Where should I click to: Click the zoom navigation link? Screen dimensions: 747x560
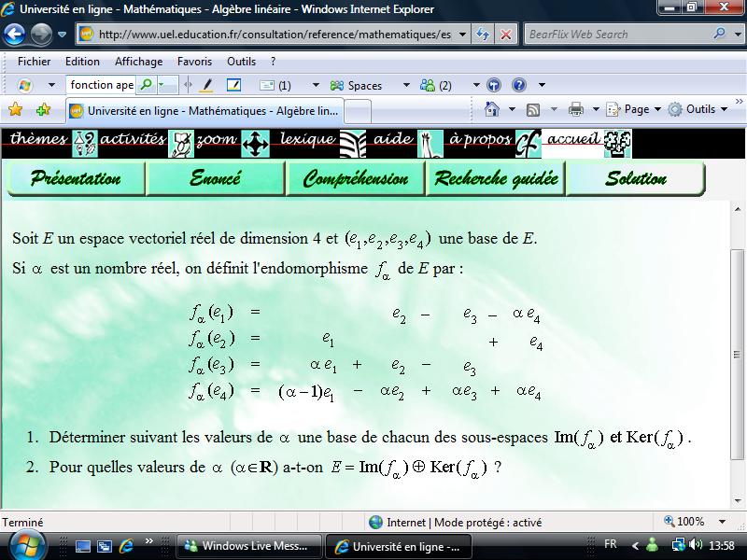[x=217, y=139]
